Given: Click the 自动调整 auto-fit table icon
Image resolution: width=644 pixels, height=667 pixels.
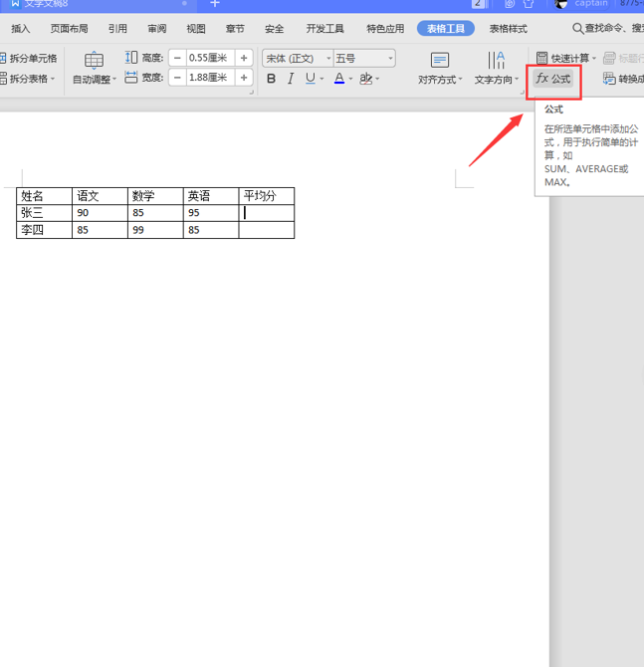Looking at the screenshot, I should [x=94, y=61].
